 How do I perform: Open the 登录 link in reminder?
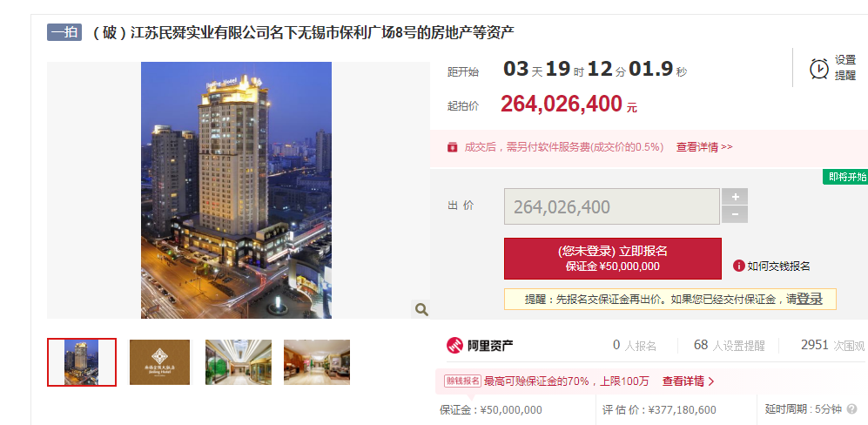809,300
